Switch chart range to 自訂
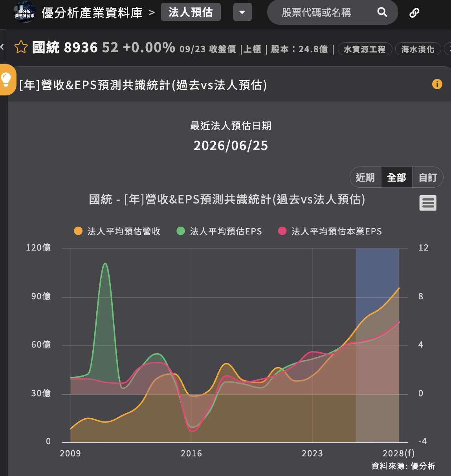The width and height of the screenshot is (451, 476). 427,178
